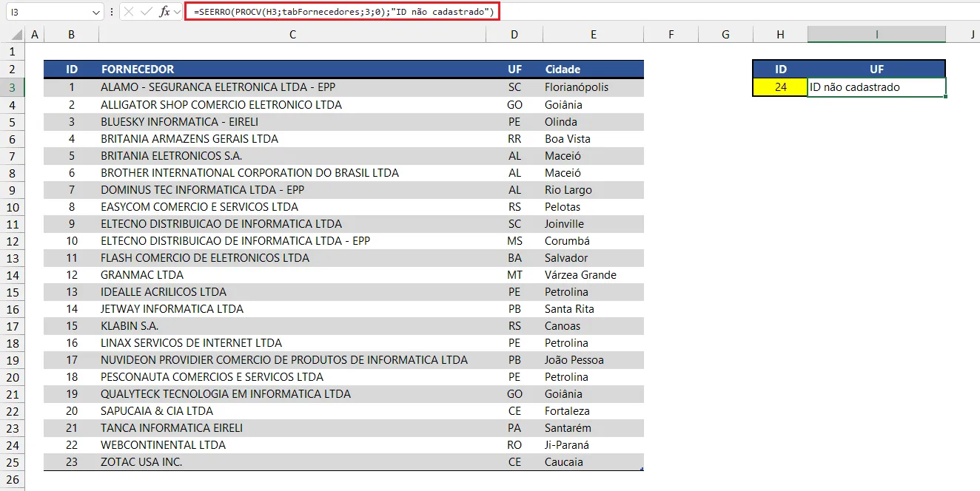The height and width of the screenshot is (491, 980).
Task: Select 'TANCA INFORMATICA EIRELI' cell
Action: click(x=293, y=427)
